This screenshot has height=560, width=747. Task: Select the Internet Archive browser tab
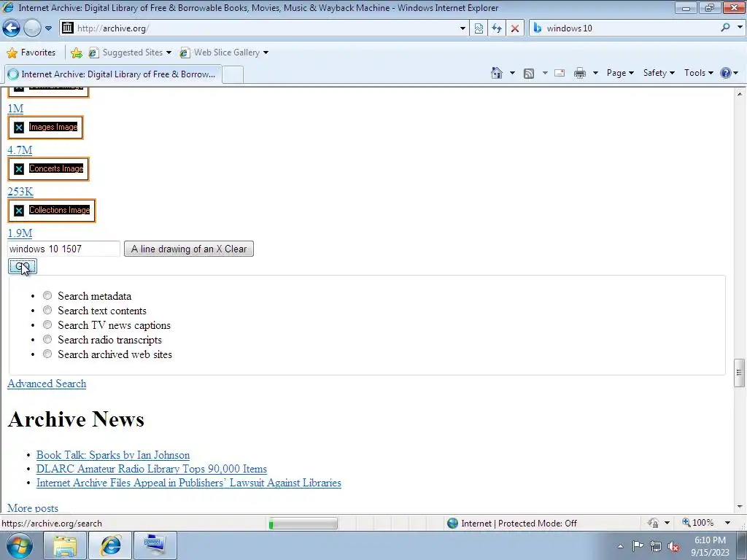point(113,74)
